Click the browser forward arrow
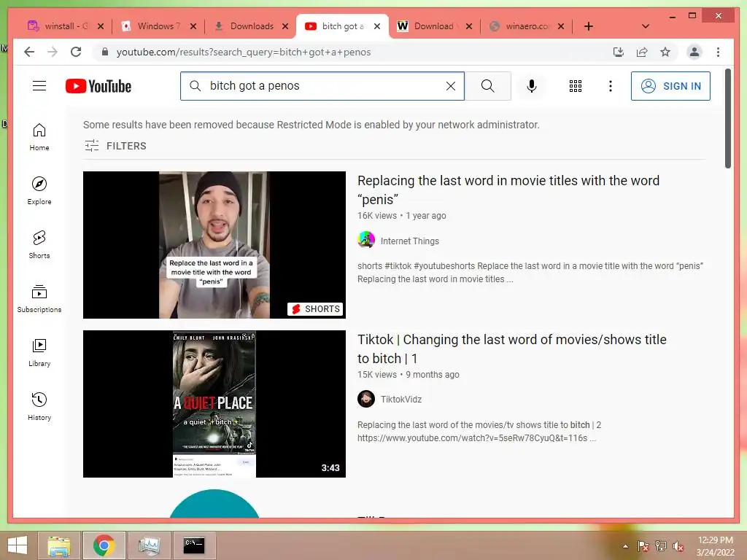747x560 pixels. click(53, 52)
